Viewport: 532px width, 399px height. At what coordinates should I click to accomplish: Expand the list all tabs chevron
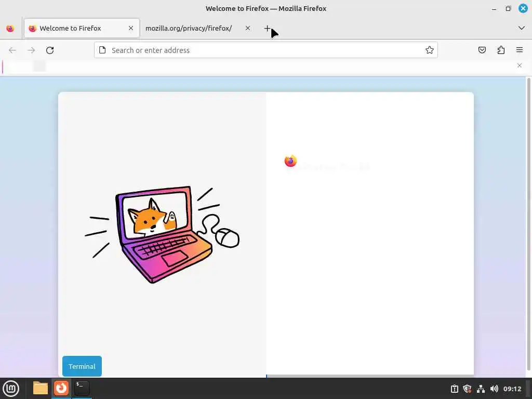click(522, 28)
